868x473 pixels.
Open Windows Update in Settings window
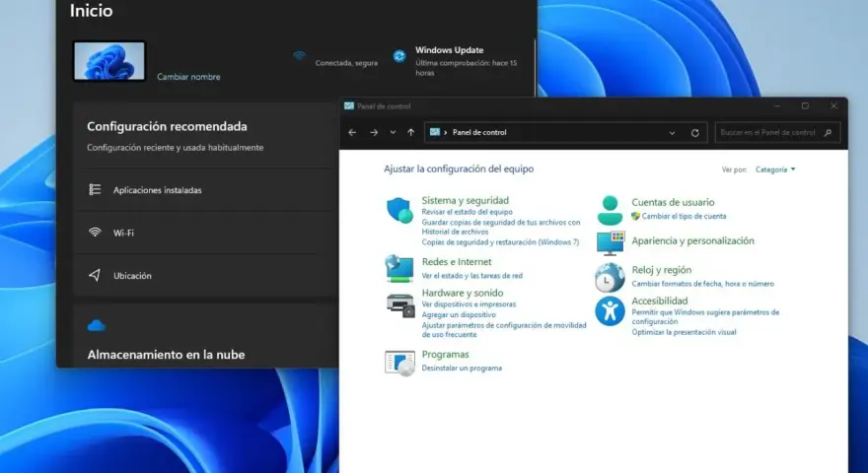click(450, 50)
